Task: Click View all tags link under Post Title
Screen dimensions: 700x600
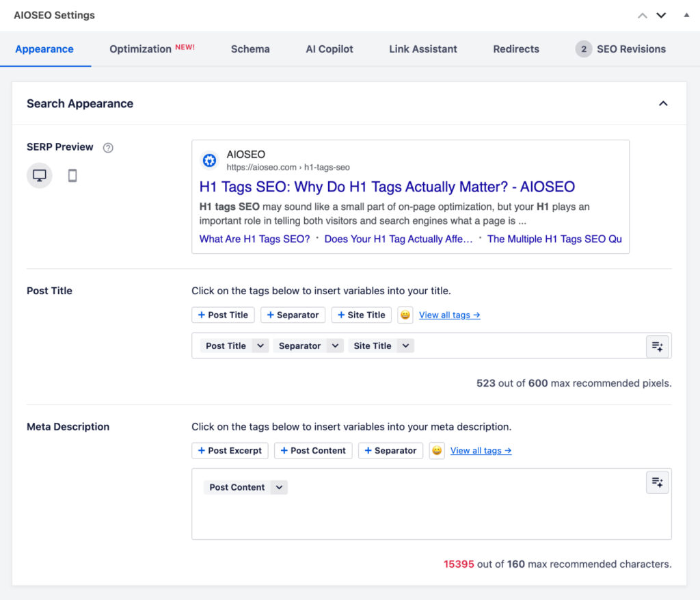Action: 450,315
